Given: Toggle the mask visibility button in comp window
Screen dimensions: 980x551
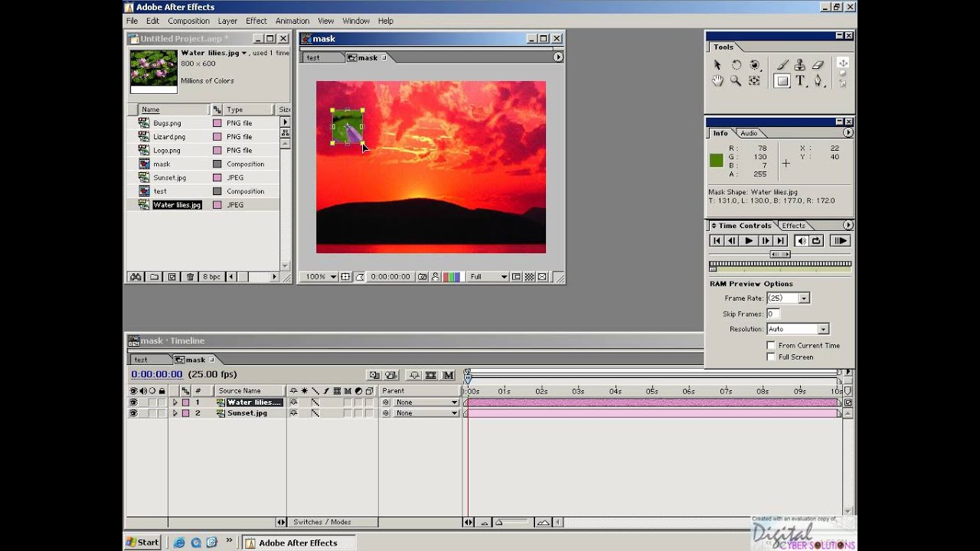Looking at the screenshot, I should tap(359, 277).
